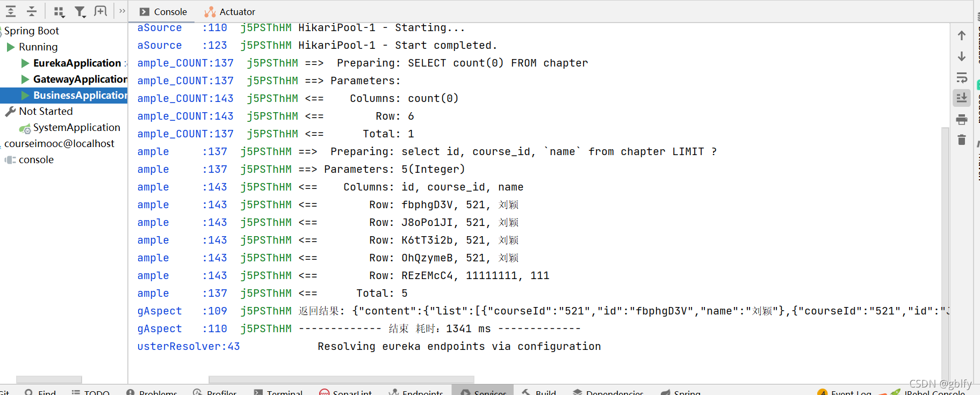This screenshot has height=395, width=980.
Task: Select BusinessApplication in services tree
Action: 80,95
